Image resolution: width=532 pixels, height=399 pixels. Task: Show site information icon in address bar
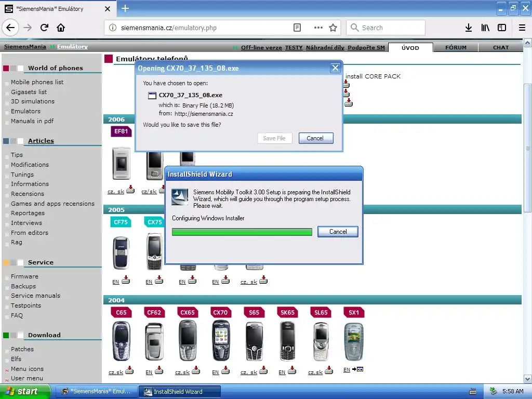point(113,28)
